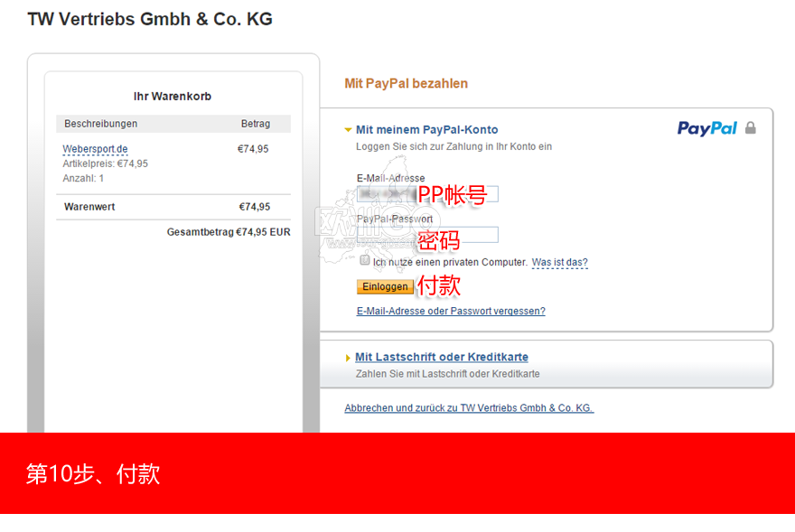
Task: Click the red 第10步、付款 banner
Action: (397, 473)
